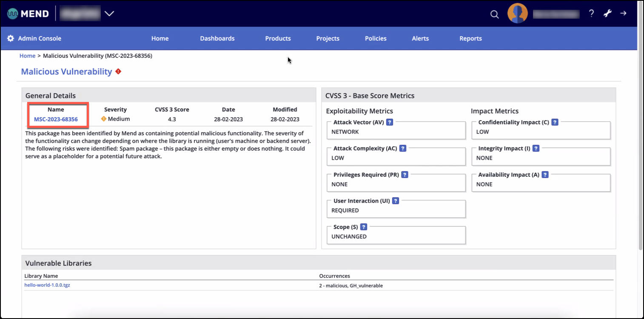Click the logout arrow icon
This screenshot has width=644, height=319.
click(624, 13)
